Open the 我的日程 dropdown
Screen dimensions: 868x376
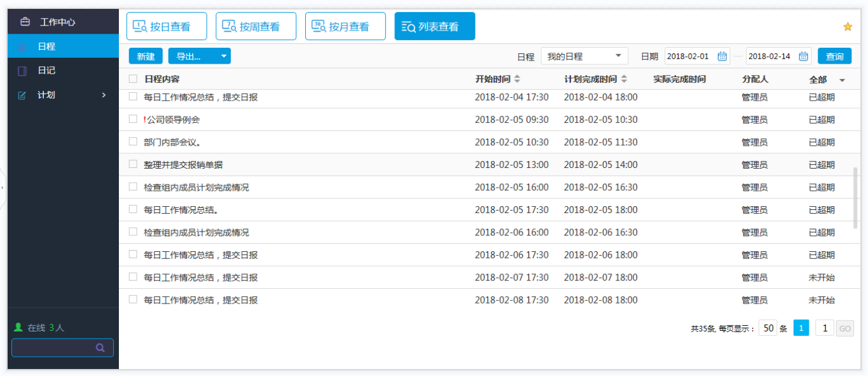click(584, 57)
